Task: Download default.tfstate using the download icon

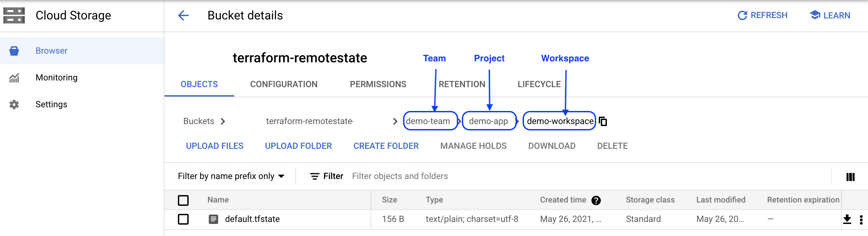Action: 847,220
